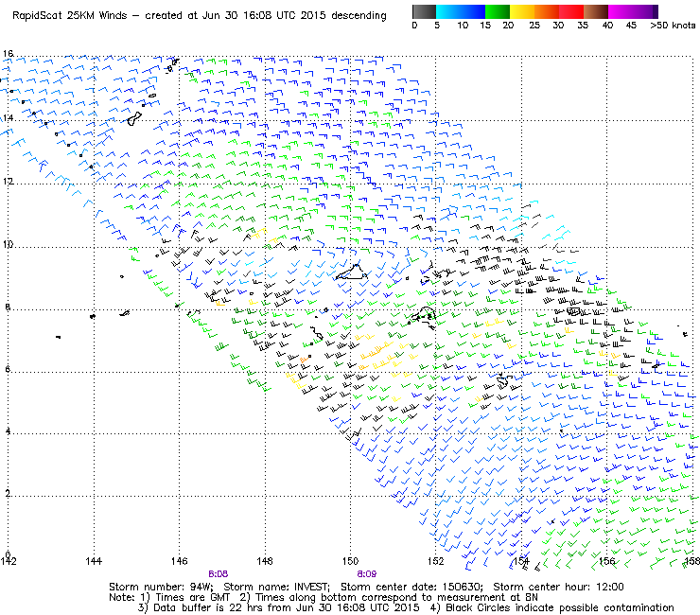The image size is (700, 615).
Task: Click the latitude axis label '6'
Action: tap(8, 369)
